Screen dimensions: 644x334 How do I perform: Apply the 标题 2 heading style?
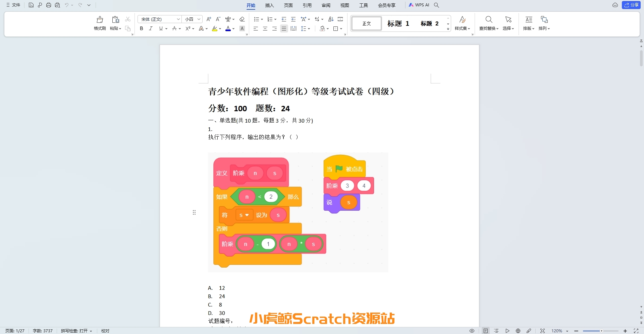pyautogui.click(x=430, y=23)
